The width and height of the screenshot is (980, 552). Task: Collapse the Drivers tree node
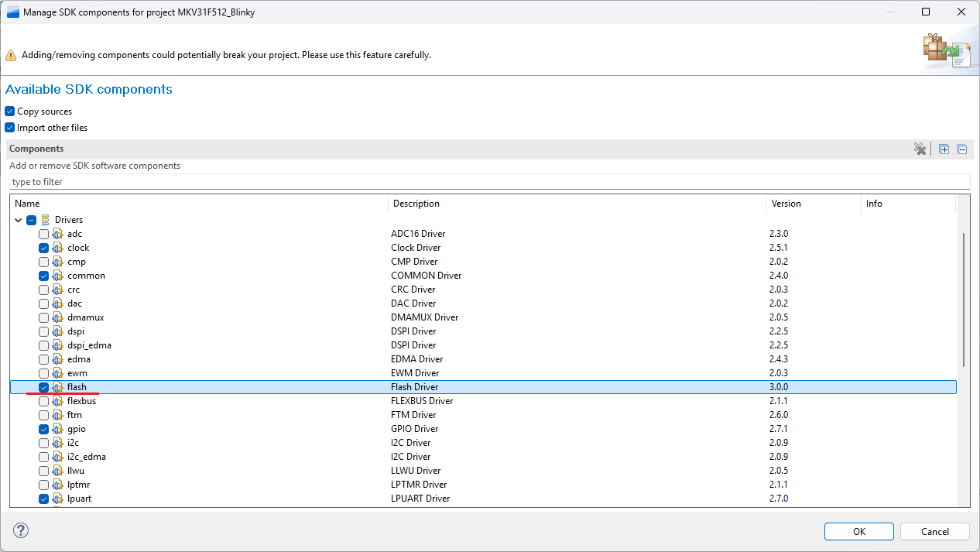click(19, 220)
